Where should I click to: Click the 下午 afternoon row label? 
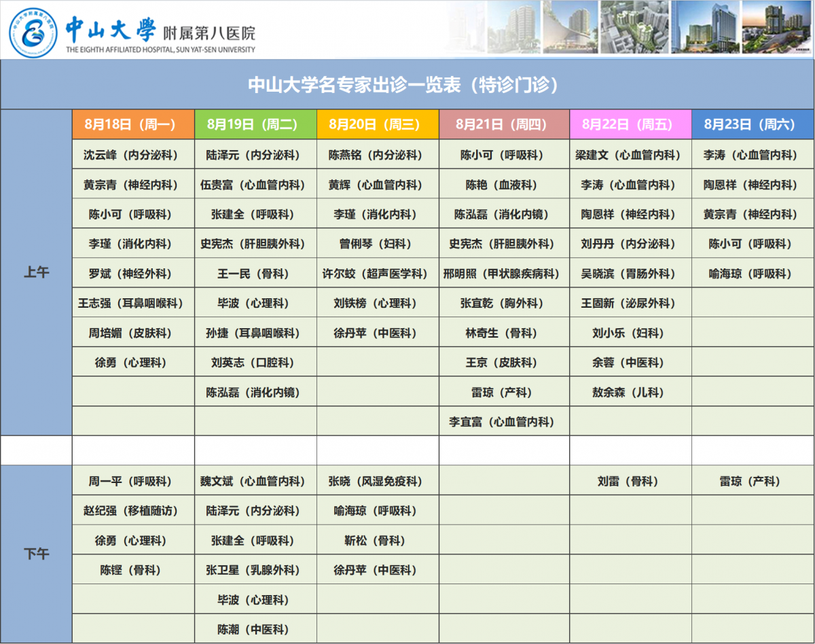click(x=37, y=554)
